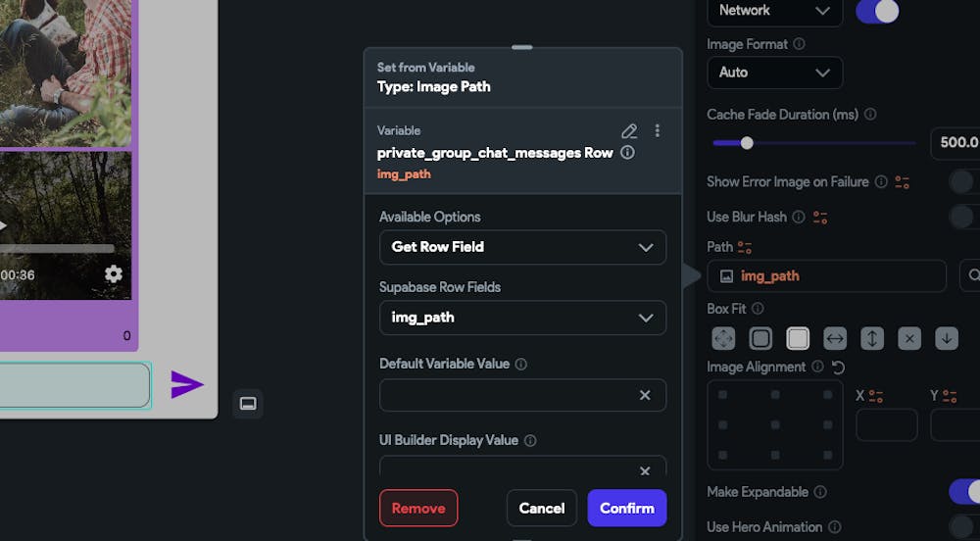Click the Confirm button

[627, 508]
